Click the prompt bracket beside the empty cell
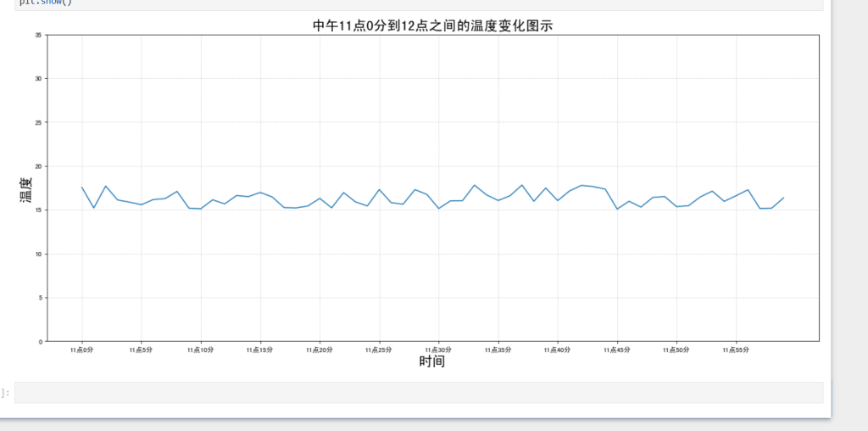The height and width of the screenshot is (431, 868). tap(6, 393)
